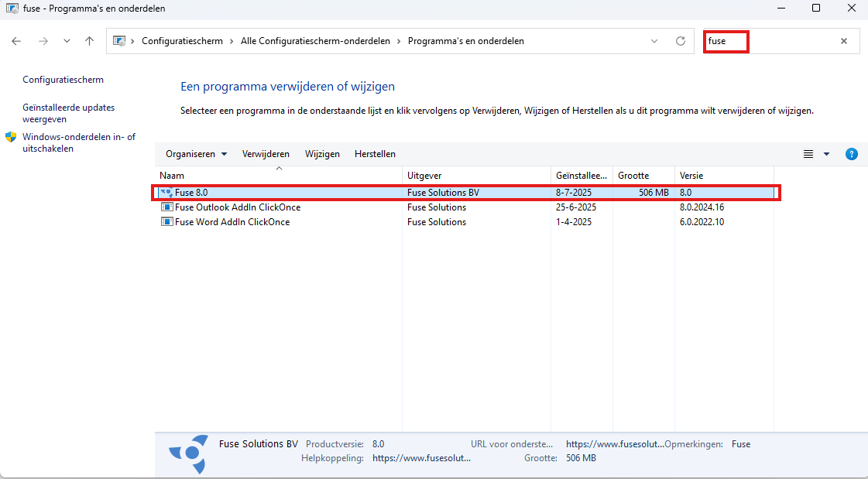Click the Control Panel icon in address bar
Viewport: 868px width, 479px height.
119,41
